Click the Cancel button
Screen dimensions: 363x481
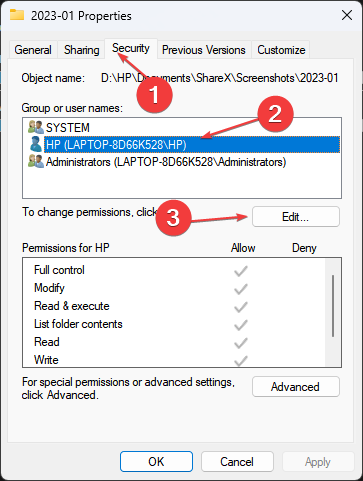tap(237, 461)
